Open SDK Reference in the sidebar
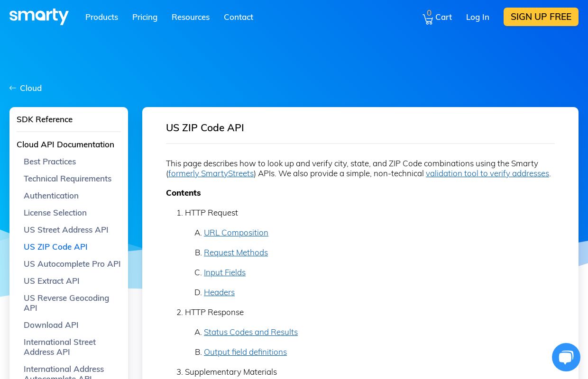The height and width of the screenshot is (379, 588). 45,119
